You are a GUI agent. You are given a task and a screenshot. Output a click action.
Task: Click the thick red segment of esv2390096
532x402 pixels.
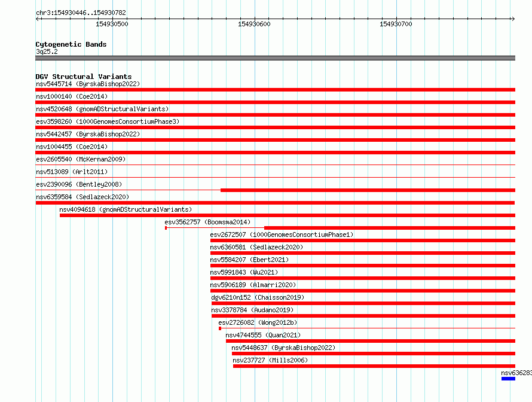[x=368, y=190]
